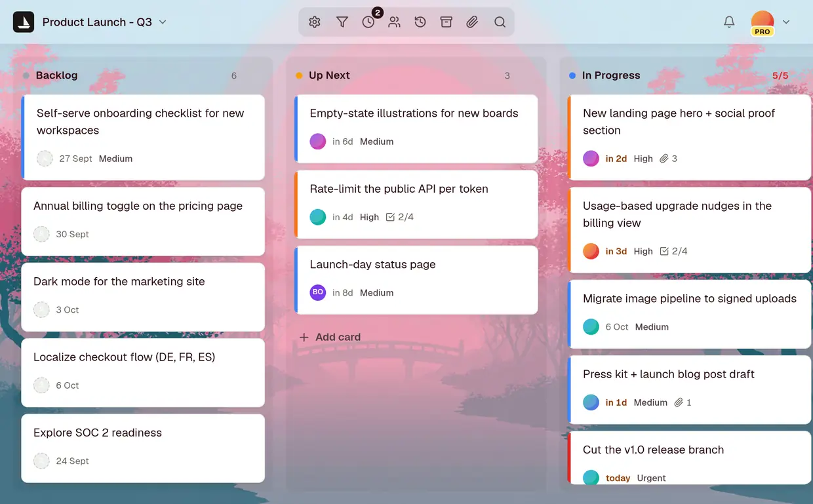Screen dimensions: 813x504
Task: Click High priority on Rate-limit card
Action: pyautogui.click(x=369, y=217)
